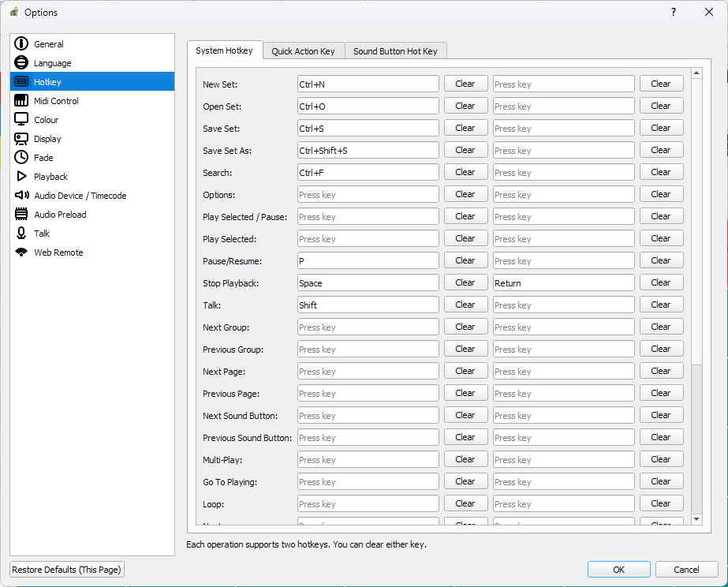Clear the Ctrl+N New Set hotkey
Viewport: 728px width, 587px height.
click(464, 84)
